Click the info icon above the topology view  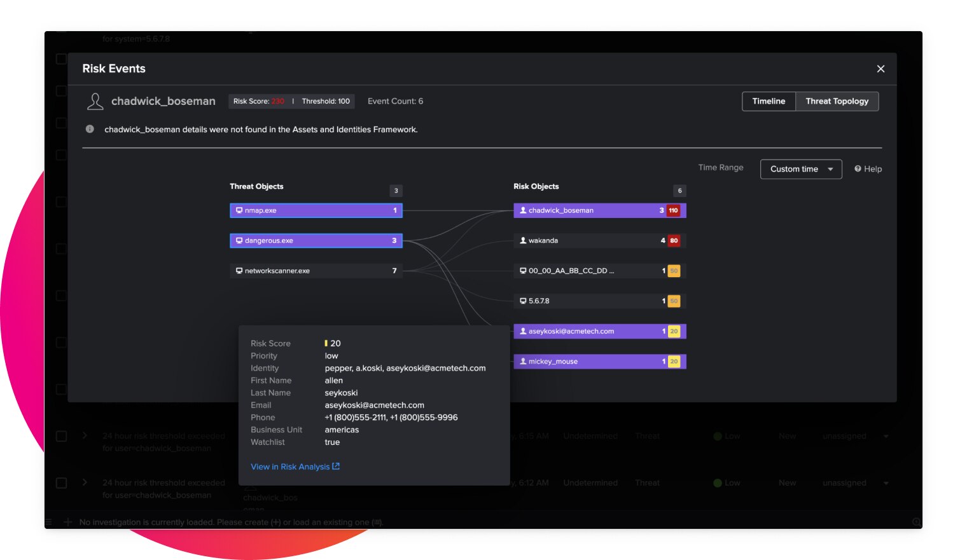90,129
